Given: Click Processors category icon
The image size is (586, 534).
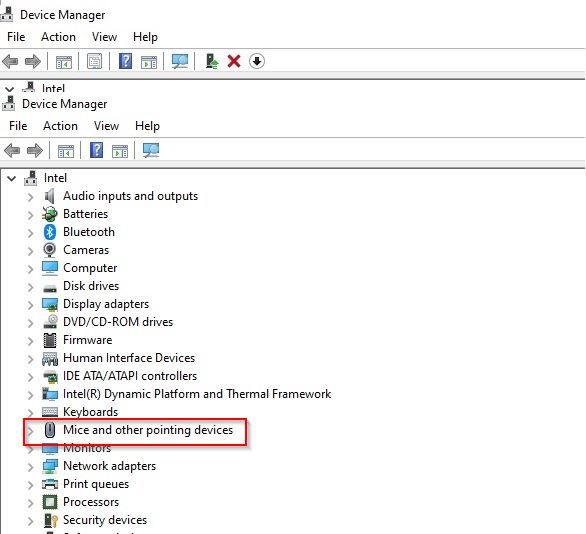Looking at the screenshot, I should tap(50, 502).
